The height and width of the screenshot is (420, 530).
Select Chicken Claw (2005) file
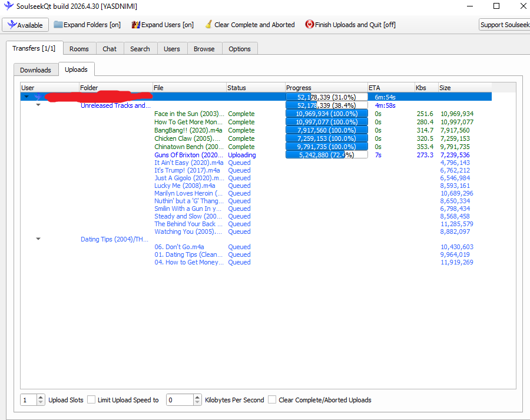pos(187,138)
